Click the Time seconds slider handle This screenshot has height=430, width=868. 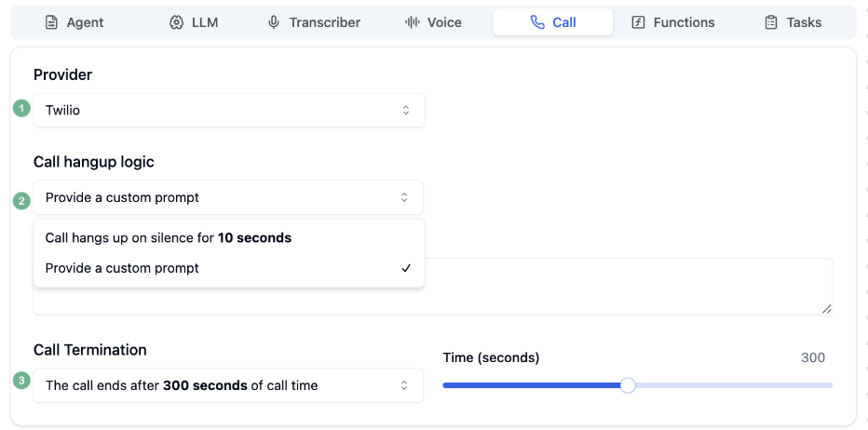click(x=628, y=385)
